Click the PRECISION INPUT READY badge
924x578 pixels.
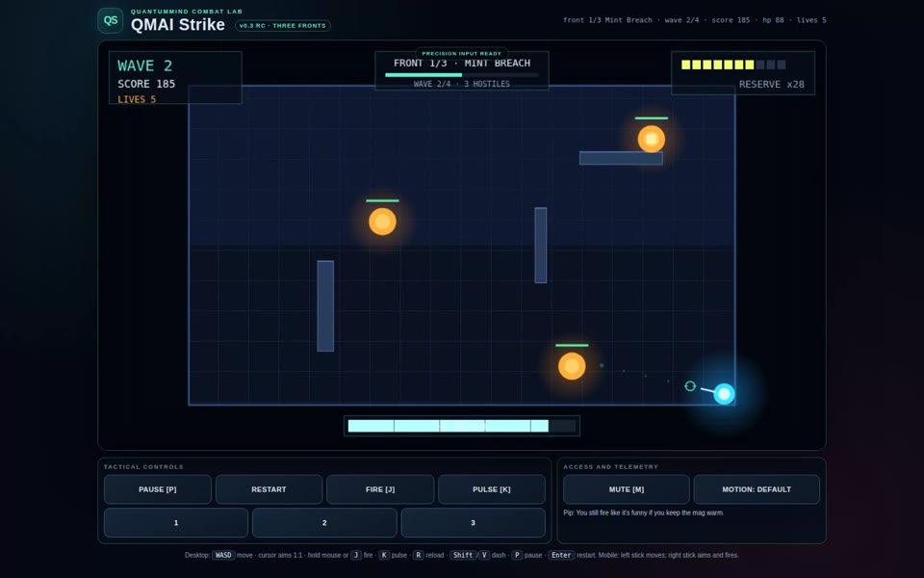[462, 53]
